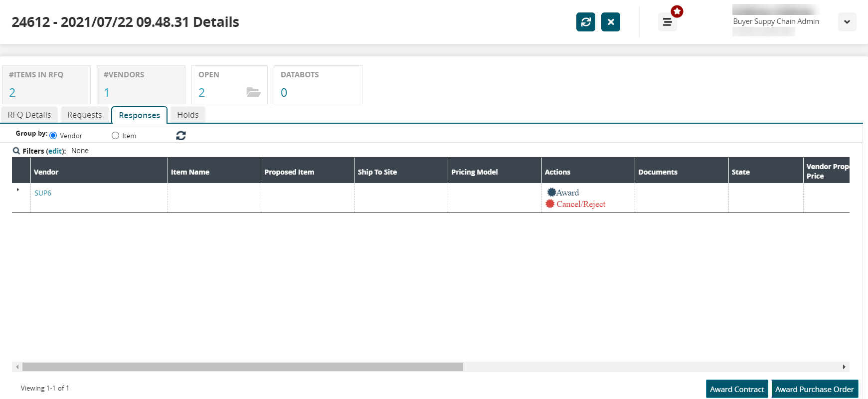The width and height of the screenshot is (868, 399).
Task: Click the Award Purchase Order button
Action: point(815,389)
